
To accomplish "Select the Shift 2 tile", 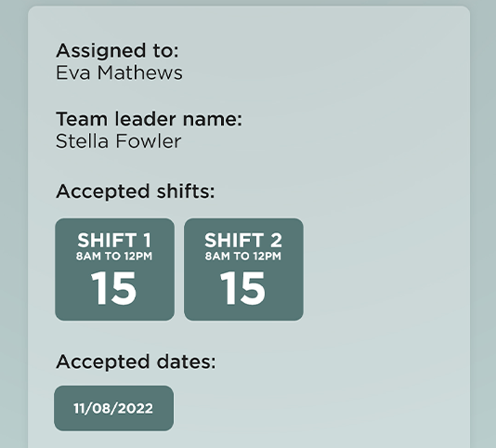I will pyautogui.click(x=243, y=270).
